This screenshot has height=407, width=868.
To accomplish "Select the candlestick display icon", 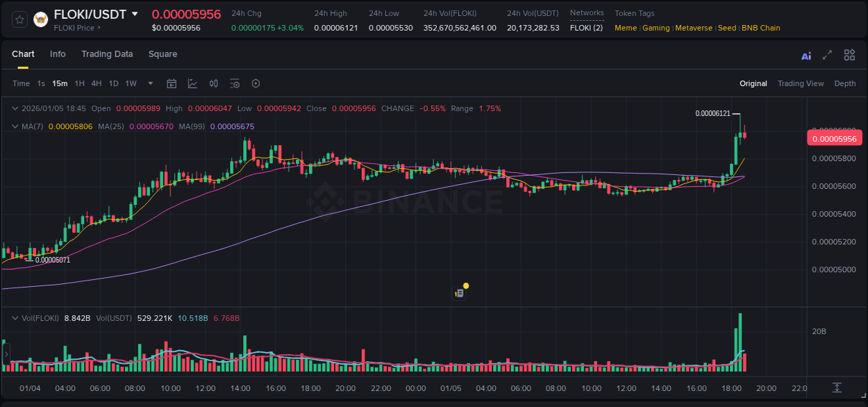I will [x=213, y=83].
